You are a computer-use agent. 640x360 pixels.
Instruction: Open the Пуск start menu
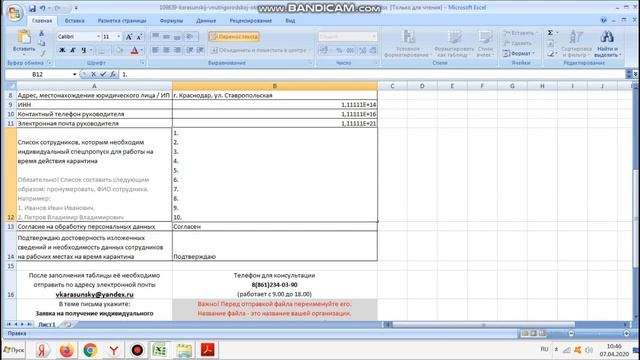tap(14, 350)
